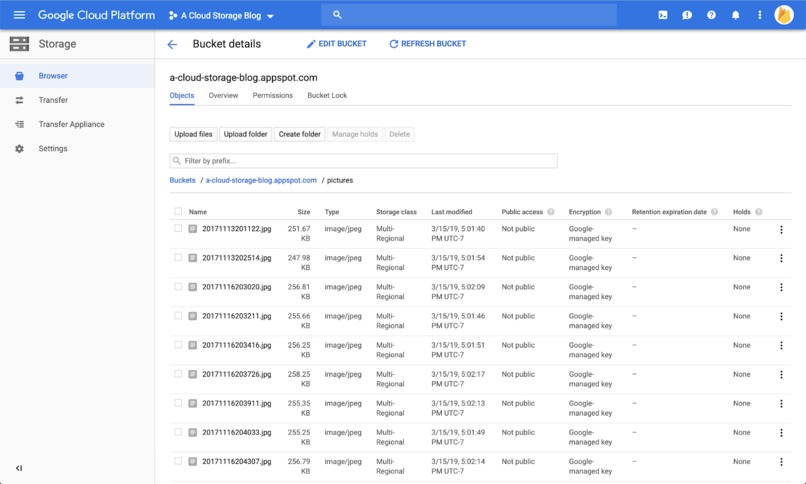The height and width of the screenshot is (484, 806).
Task: Click the Public access help icon
Action: coord(551,212)
